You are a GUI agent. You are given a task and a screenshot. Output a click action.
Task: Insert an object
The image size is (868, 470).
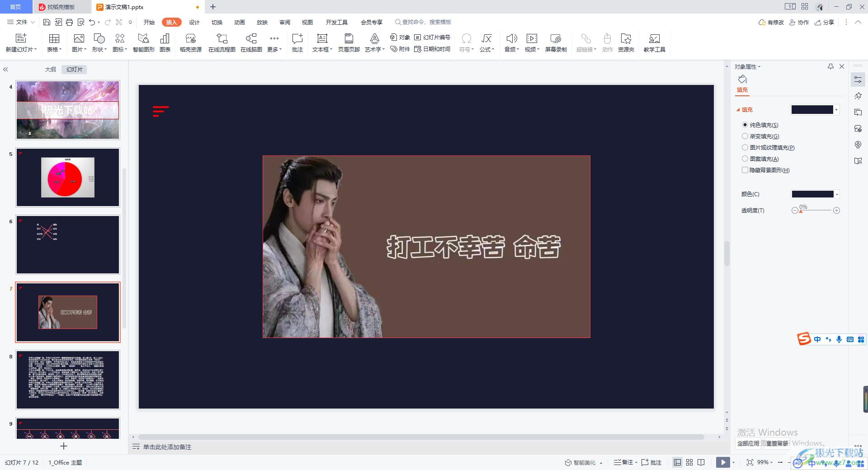click(400, 38)
